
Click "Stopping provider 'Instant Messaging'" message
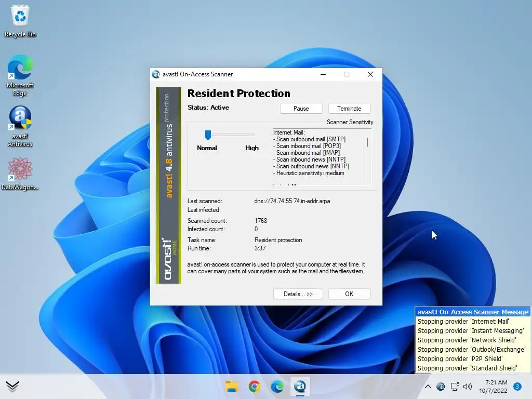(471, 331)
